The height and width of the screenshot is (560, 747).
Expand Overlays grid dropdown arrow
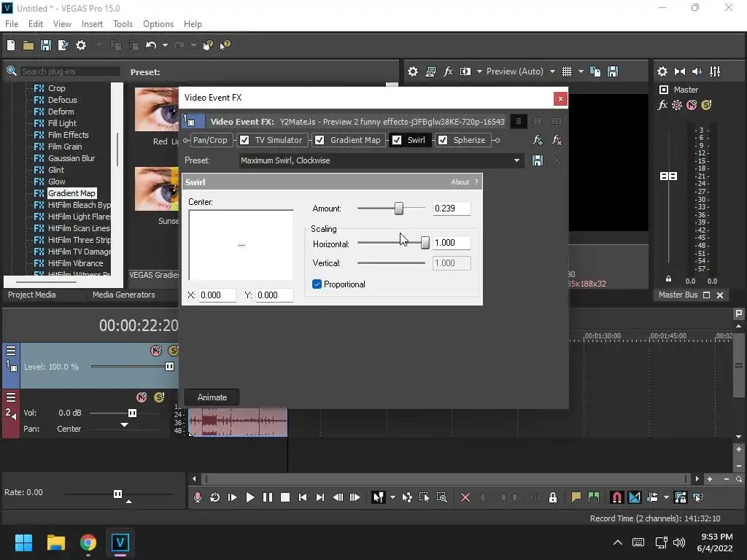[581, 71]
